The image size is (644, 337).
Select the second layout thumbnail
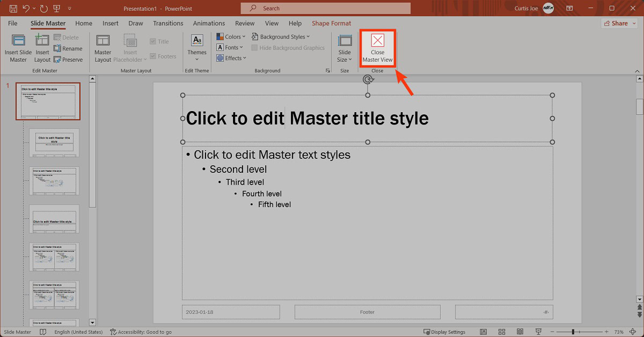click(x=54, y=142)
